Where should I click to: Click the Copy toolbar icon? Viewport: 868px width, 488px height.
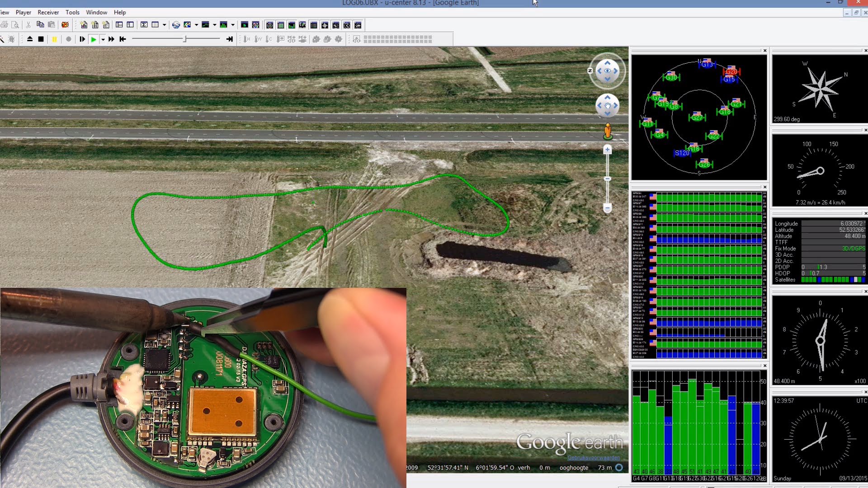pyautogui.click(x=40, y=25)
